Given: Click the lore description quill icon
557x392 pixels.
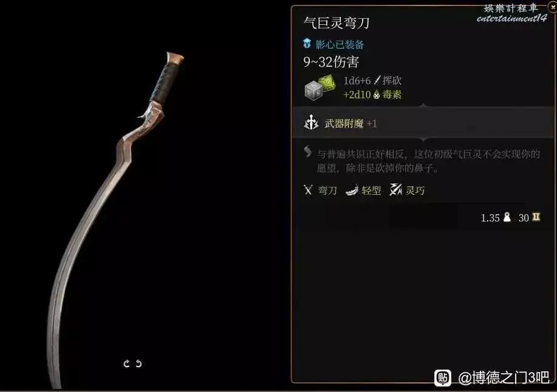Looking at the screenshot, I should click(x=307, y=152).
